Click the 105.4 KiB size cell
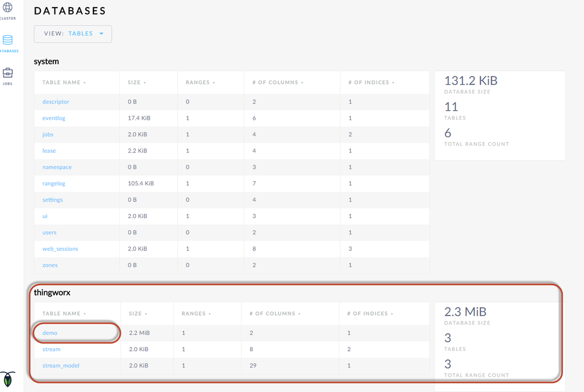The height and width of the screenshot is (392, 584). click(x=141, y=183)
